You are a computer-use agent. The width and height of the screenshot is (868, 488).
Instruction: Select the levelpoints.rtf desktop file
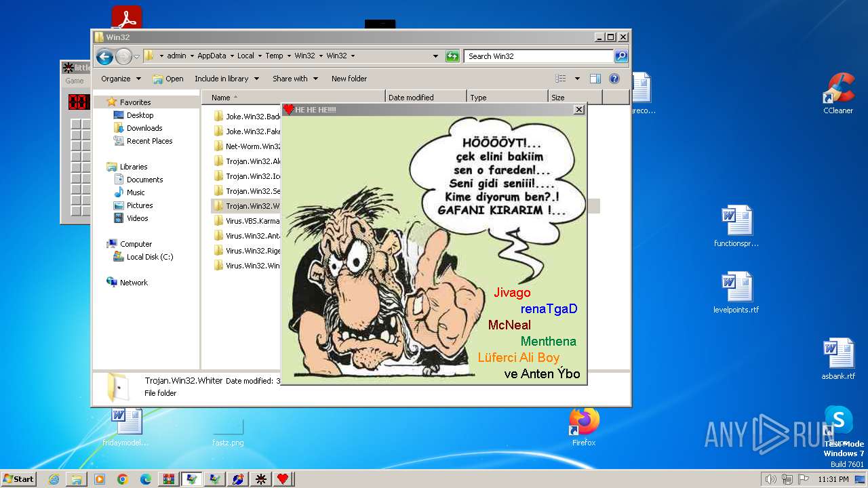click(x=736, y=293)
